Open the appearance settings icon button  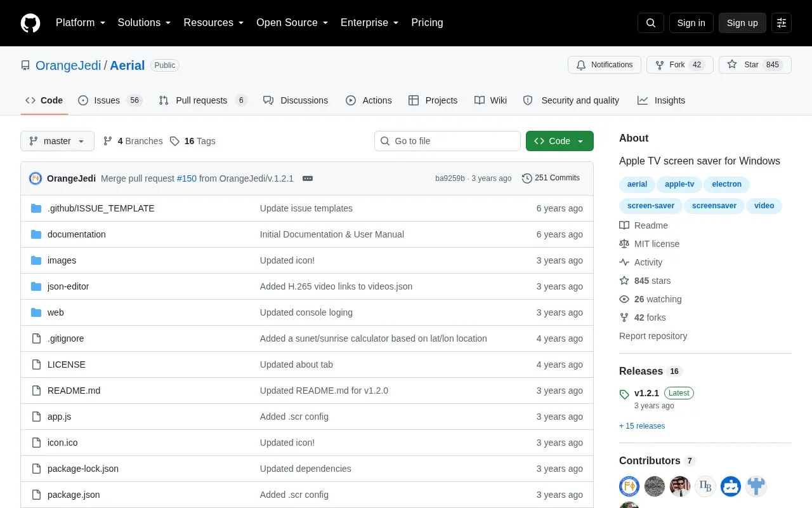[782, 23]
